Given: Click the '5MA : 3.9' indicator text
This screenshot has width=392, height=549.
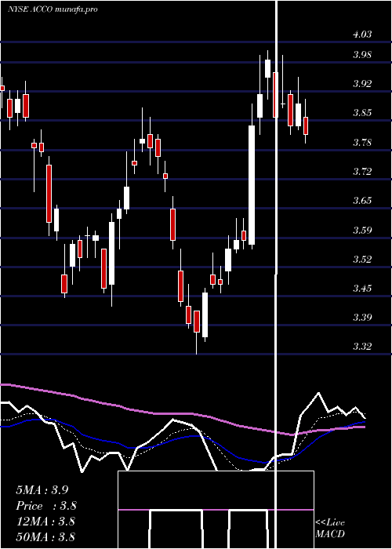Looking at the screenshot, I should tap(42, 490).
